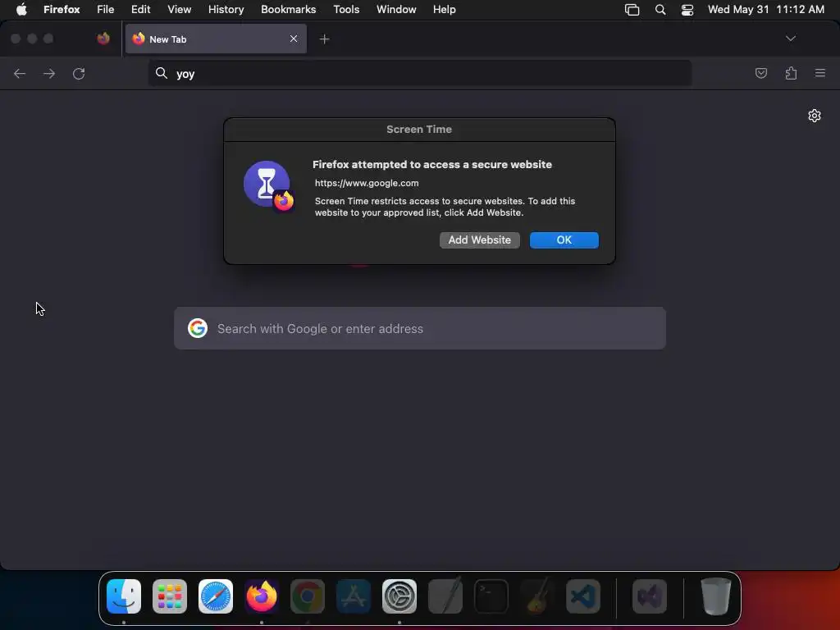Screen dimensions: 840x630
Task: Select the New Tab tab
Action: [x=216, y=39]
